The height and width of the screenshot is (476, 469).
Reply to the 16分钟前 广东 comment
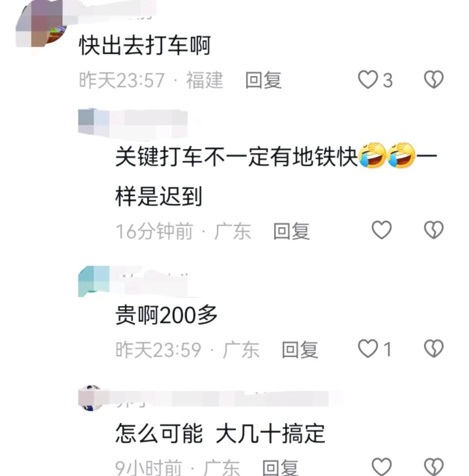(291, 231)
